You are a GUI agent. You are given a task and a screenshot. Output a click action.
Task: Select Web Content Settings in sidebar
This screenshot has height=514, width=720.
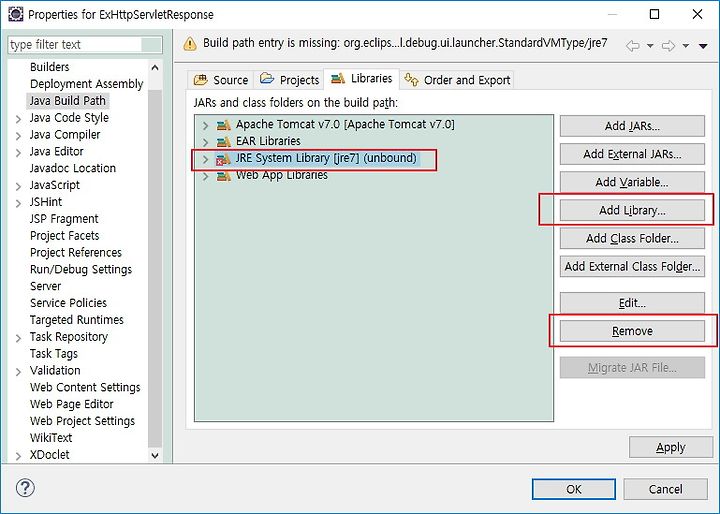(x=85, y=388)
